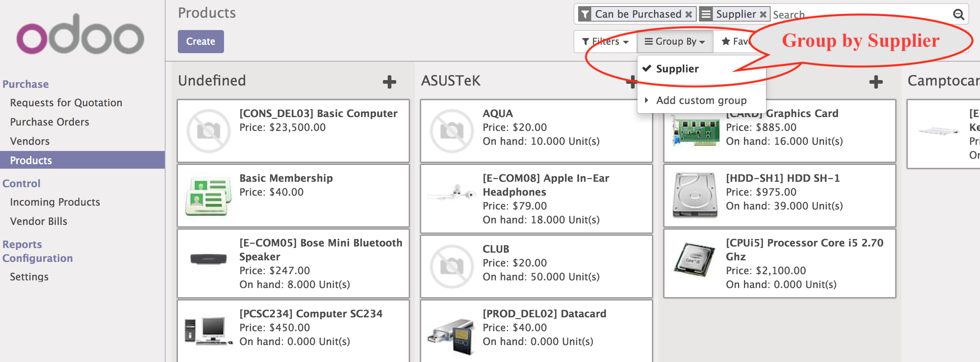980x362 pixels.
Task: Open Incoming Products menu
Action: (55, 202)
